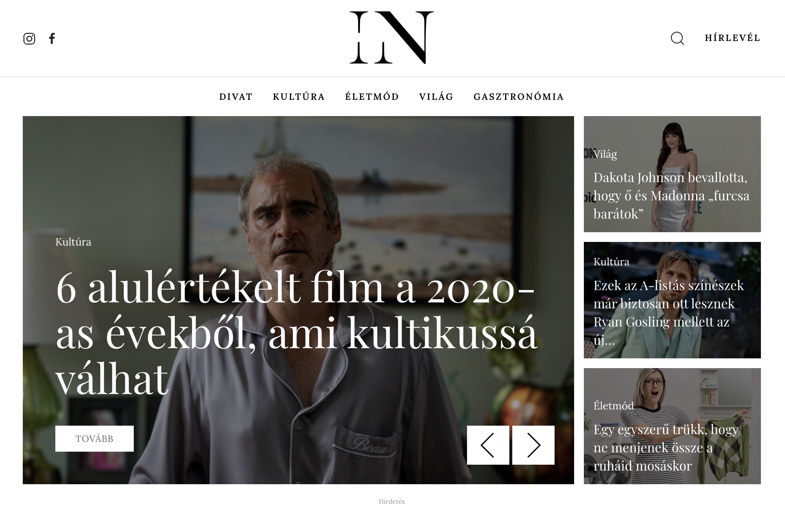The width and height of the screenshot is (785, 532).
Task: Go to the Világ section
Action: point(436,97)
